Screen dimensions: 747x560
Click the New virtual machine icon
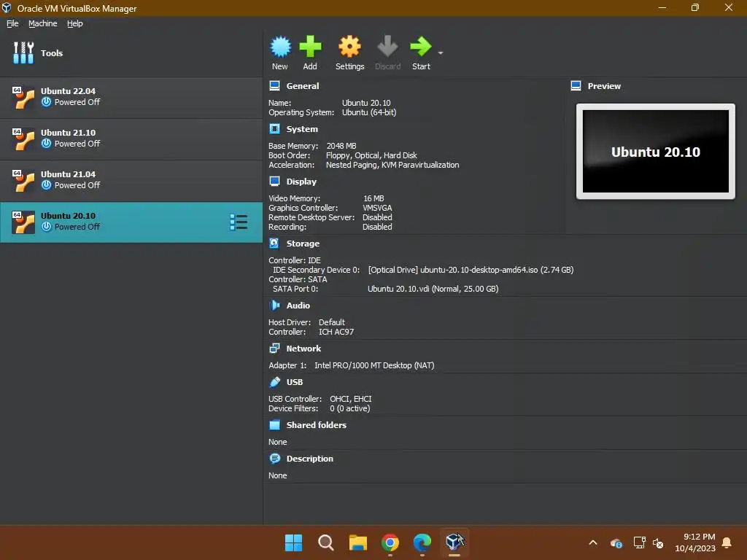280,47
